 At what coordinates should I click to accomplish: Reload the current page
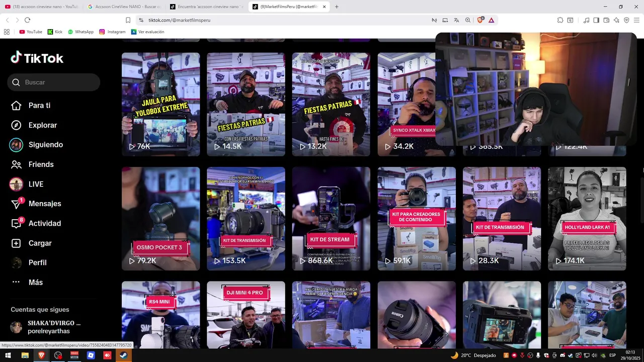27,20
